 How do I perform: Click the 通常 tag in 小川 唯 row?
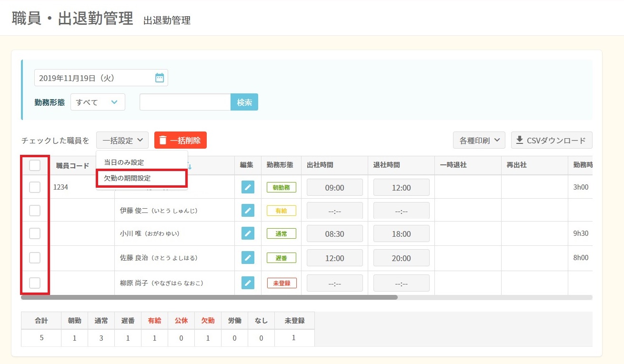[282, 233]
